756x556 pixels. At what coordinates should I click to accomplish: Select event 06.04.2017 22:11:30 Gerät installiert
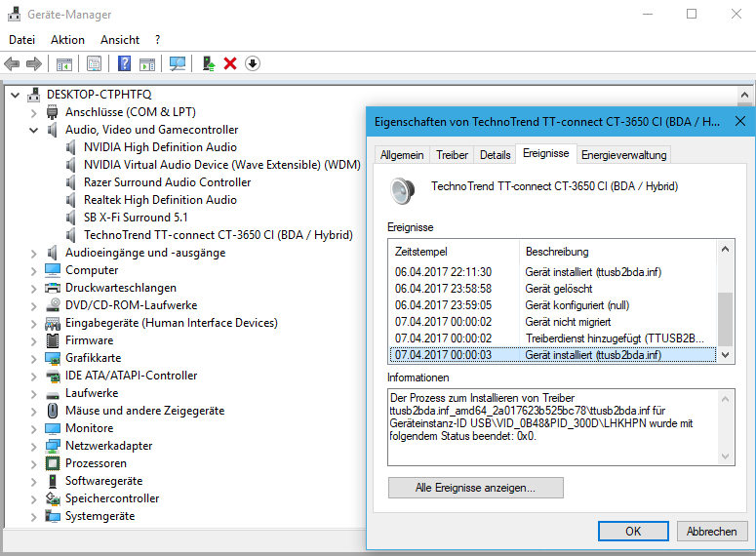coord(552,272)
